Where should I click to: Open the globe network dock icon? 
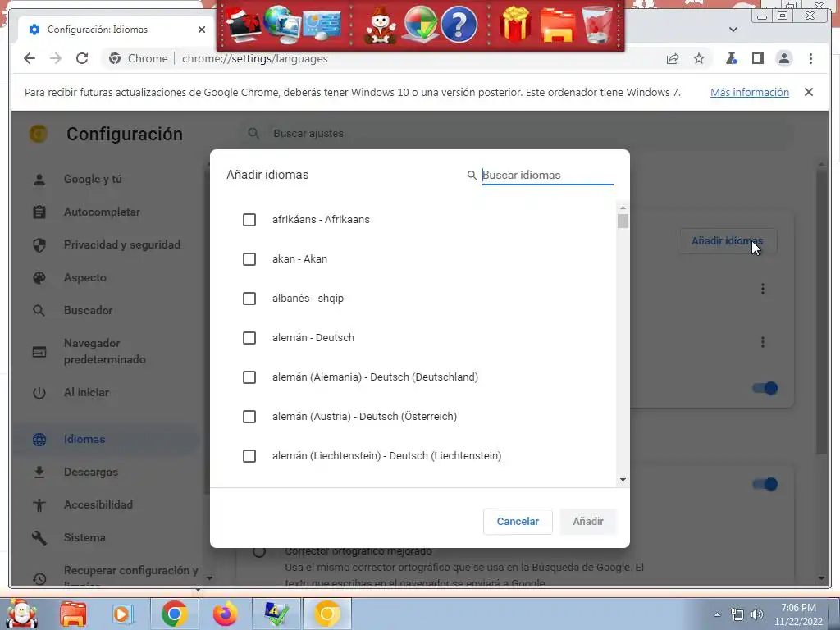[282, 25]
